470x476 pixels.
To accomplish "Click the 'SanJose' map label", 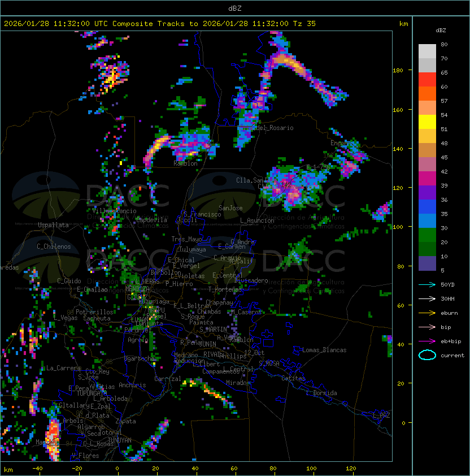I will click(230, 208).
